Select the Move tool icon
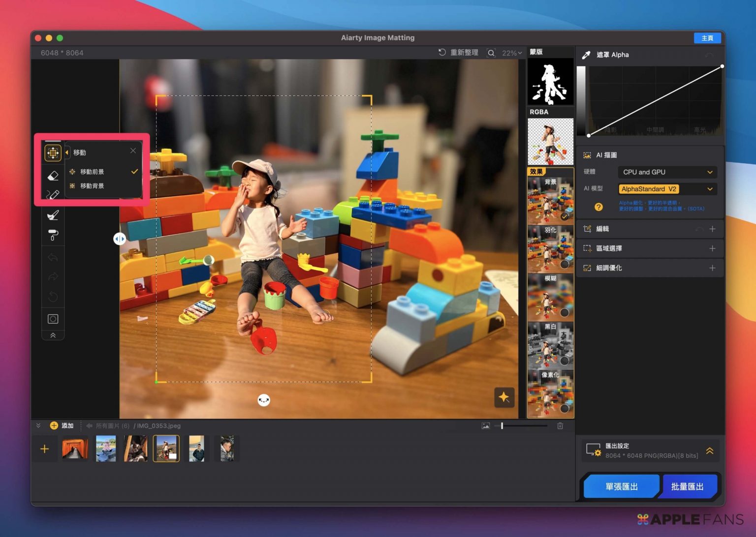The width and height of the screenshot is (756, 537). (53, 153)
